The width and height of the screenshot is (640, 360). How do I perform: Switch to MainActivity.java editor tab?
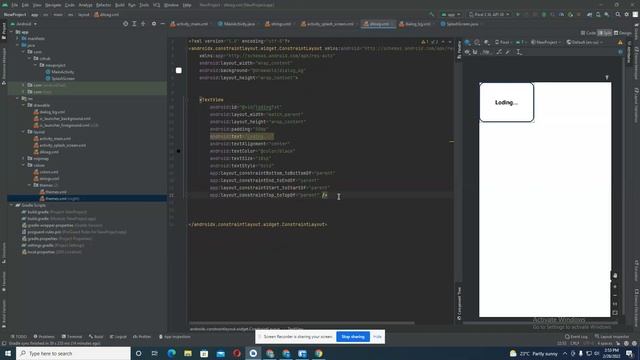[x=236, y=24]
